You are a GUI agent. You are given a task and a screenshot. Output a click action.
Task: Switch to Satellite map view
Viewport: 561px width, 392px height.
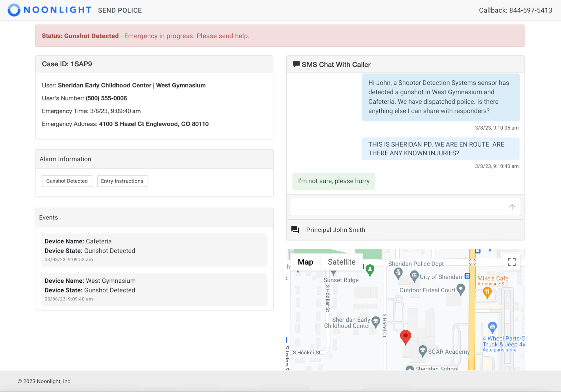click(x=341, y=262)
